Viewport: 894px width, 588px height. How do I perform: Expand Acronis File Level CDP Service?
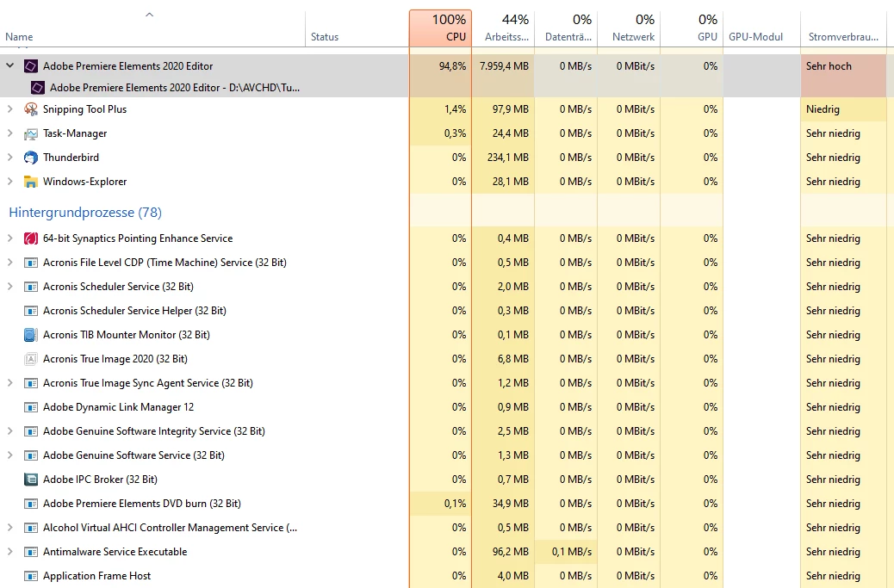click(9, 262)
